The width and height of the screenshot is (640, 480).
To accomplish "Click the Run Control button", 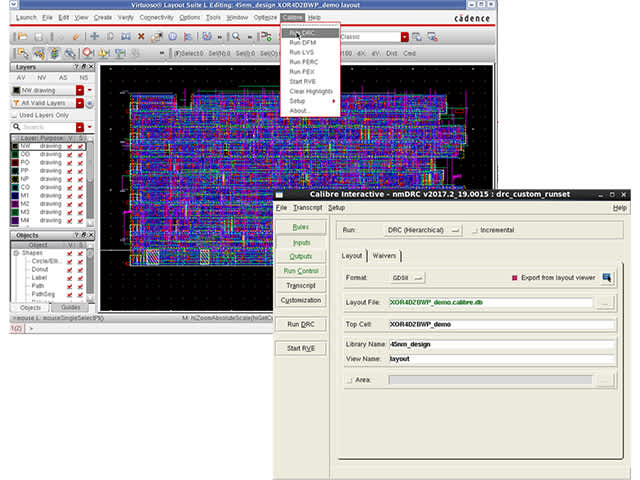I will [301, 271].
